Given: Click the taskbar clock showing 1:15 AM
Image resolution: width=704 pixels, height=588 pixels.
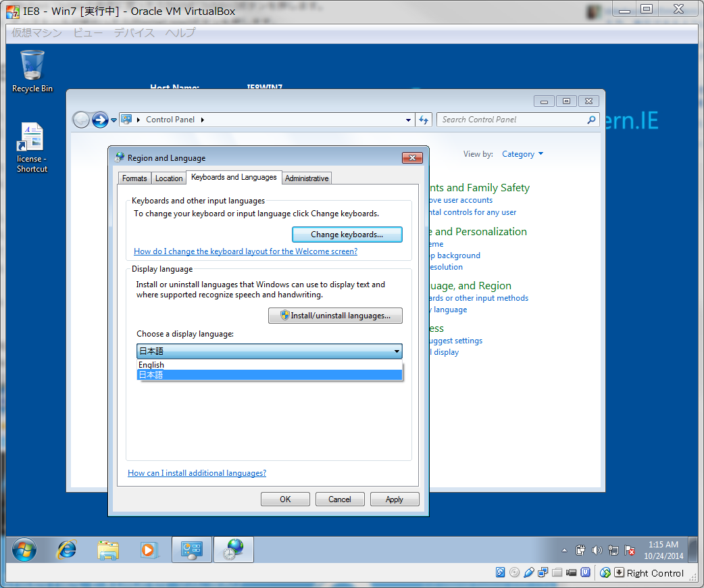Looking at the screenshot, I should (663, 550).
